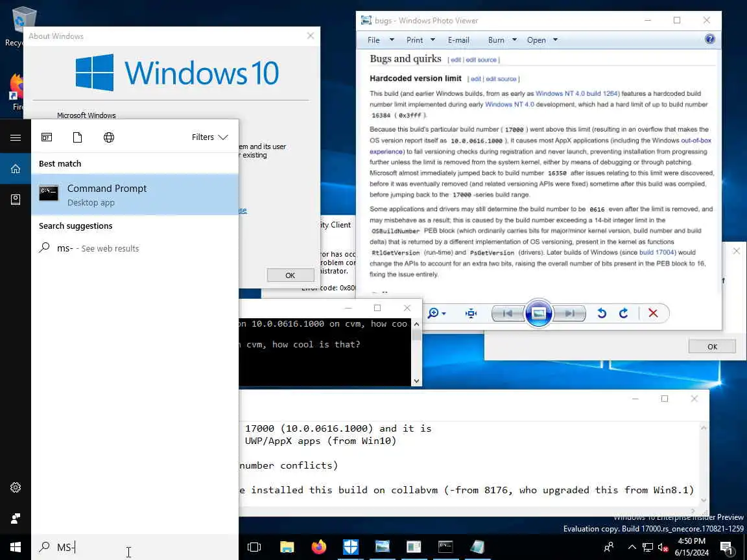Open the Print menu in Photo Viewer
Image resolution: width=747 pixels, height=560 pixels.
coord(420,40)
